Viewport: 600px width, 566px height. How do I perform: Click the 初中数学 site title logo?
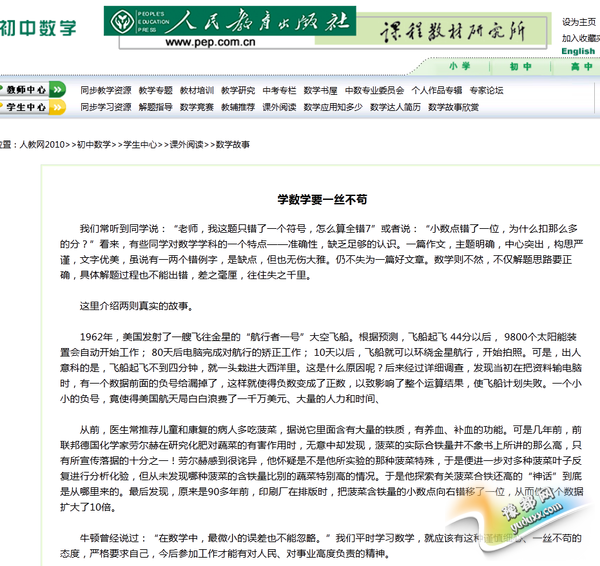[38, 27]
